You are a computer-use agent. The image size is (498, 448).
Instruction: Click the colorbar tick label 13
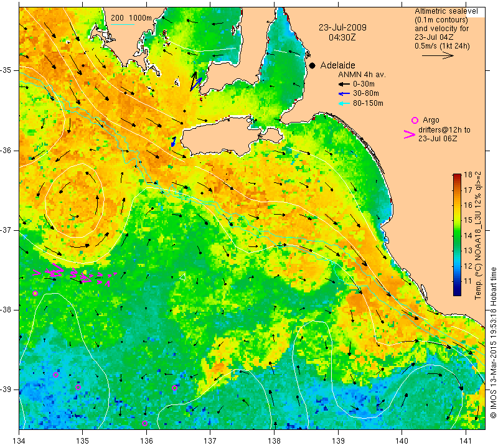click(x=468, y=251)
